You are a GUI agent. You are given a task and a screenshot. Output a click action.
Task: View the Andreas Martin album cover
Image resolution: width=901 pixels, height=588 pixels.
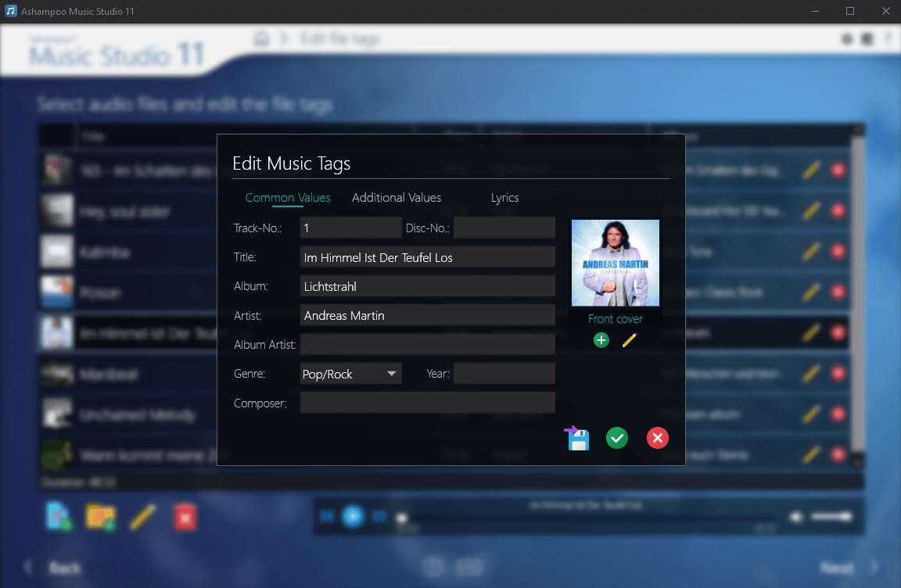(x=615, y=263)
